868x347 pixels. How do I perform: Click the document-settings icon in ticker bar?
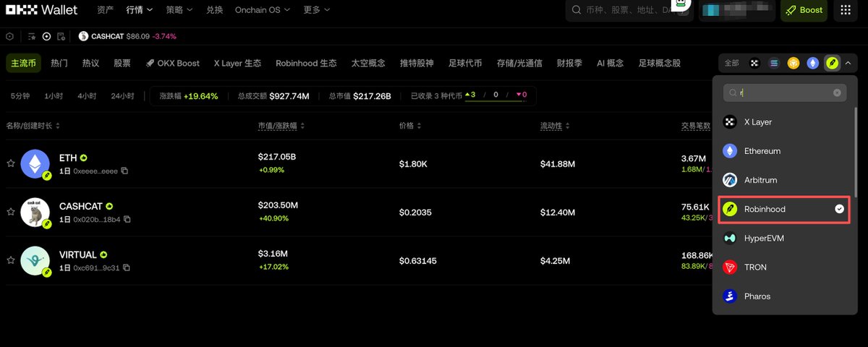tap(61, 36)
